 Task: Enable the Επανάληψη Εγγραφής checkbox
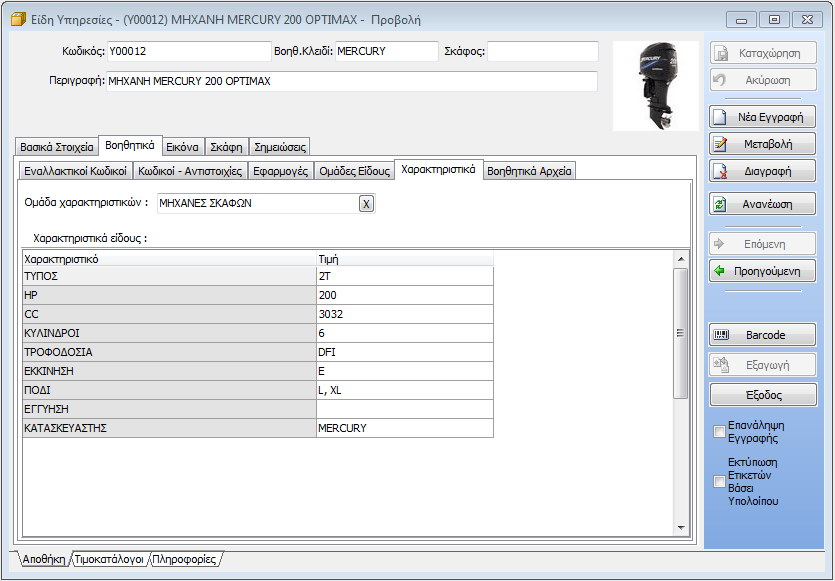719,431
